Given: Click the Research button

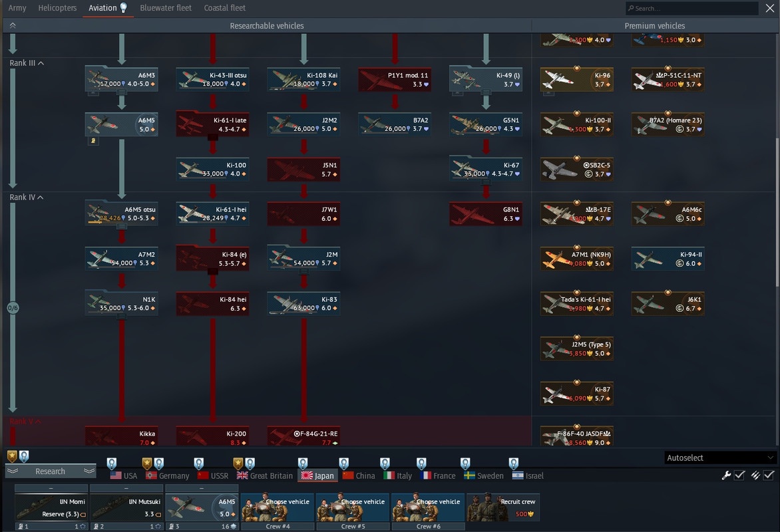Looking at the screenshot, I should tap(50, 471).
